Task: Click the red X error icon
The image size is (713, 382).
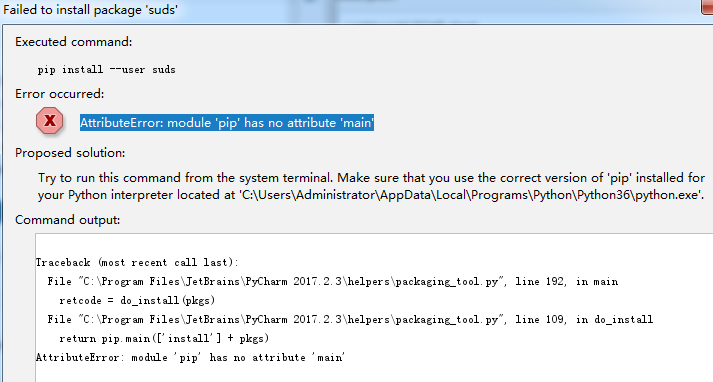Action: click(x=50, y=121)
